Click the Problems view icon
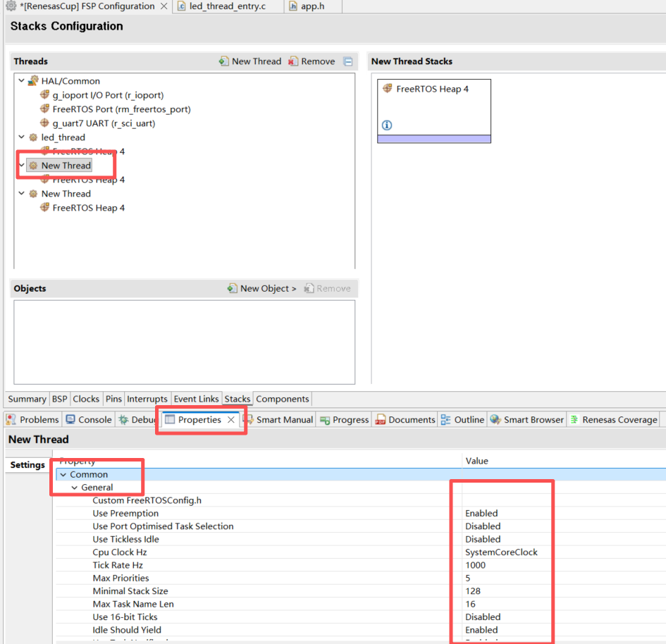The width and height of the screenshot is (666, 644). point(11,419)
